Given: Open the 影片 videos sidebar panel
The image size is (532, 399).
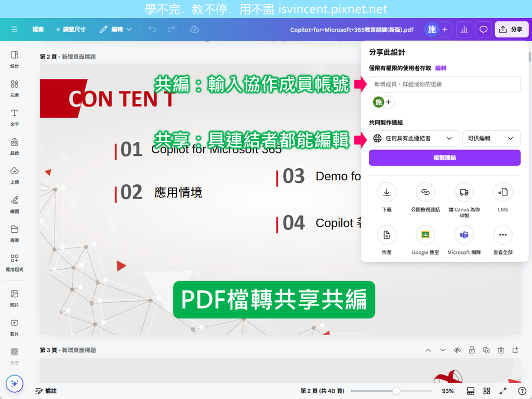Looking at the screenshot, I should [x=14, y=327].
